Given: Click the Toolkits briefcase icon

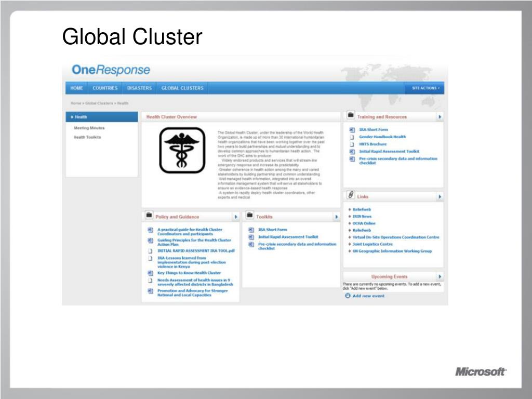Looking at the screenshot, I should 250,215.
